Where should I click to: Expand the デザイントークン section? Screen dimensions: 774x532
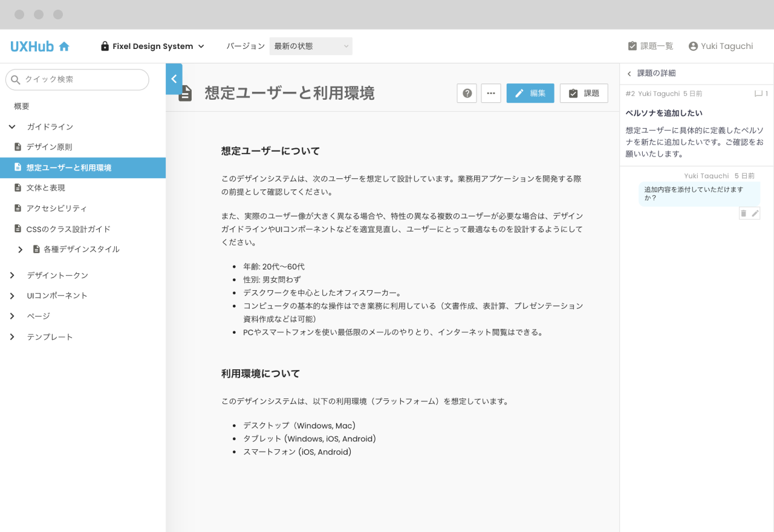[x=12, y=276]
